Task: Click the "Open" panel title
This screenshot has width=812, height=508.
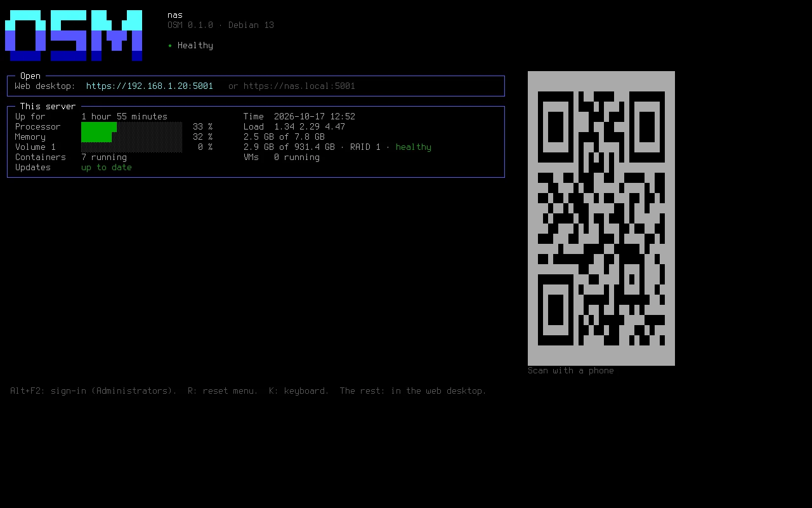Action: pos(30,76)
